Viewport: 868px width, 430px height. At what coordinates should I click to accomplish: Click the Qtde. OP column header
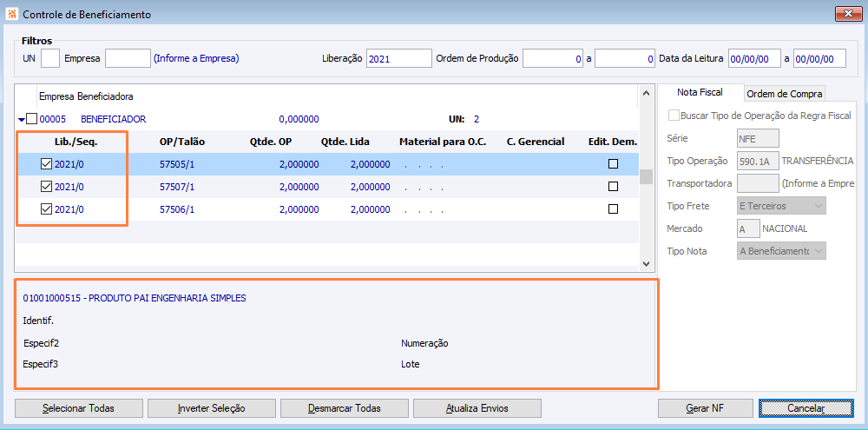pos(271,142)
